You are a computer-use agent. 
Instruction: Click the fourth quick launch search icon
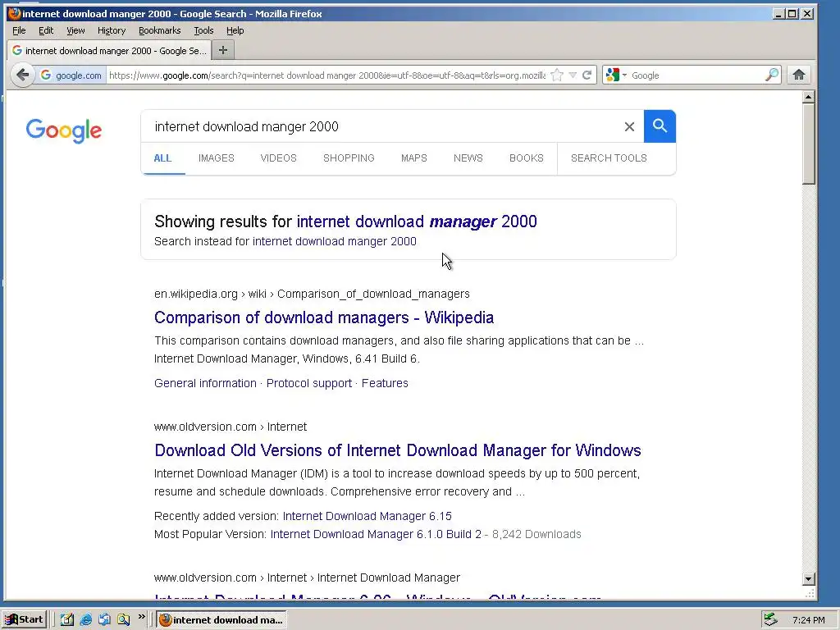point(123,619)
